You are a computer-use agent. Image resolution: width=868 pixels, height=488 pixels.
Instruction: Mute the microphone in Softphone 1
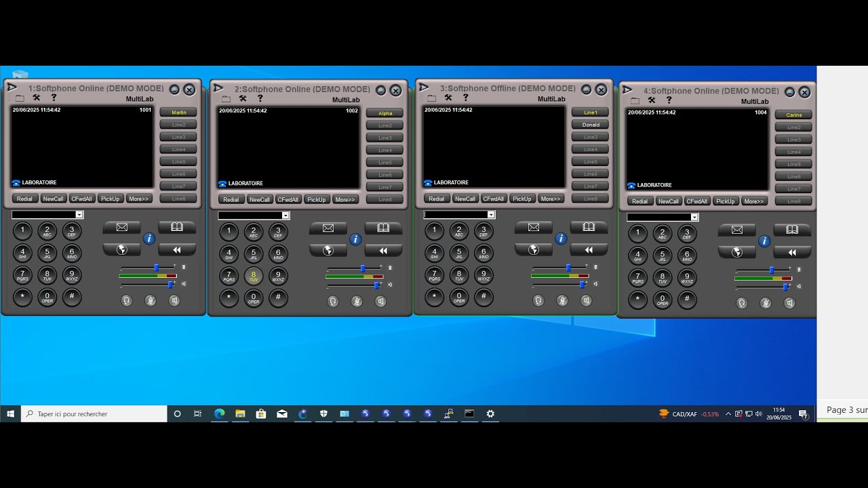point(150,300)
